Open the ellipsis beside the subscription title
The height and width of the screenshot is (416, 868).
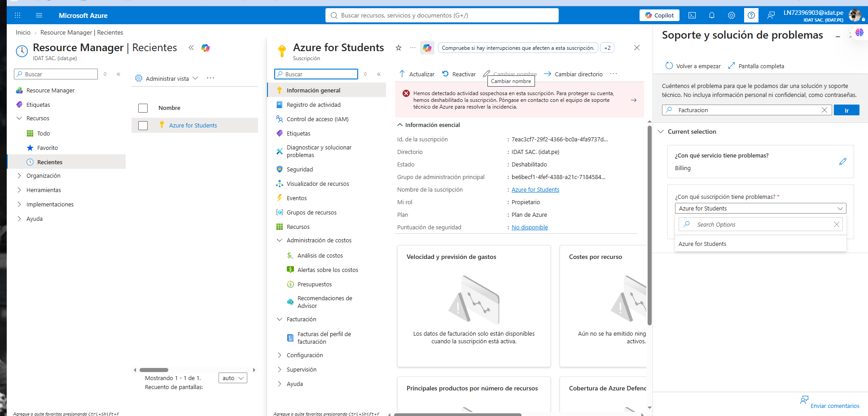point(413,48)
